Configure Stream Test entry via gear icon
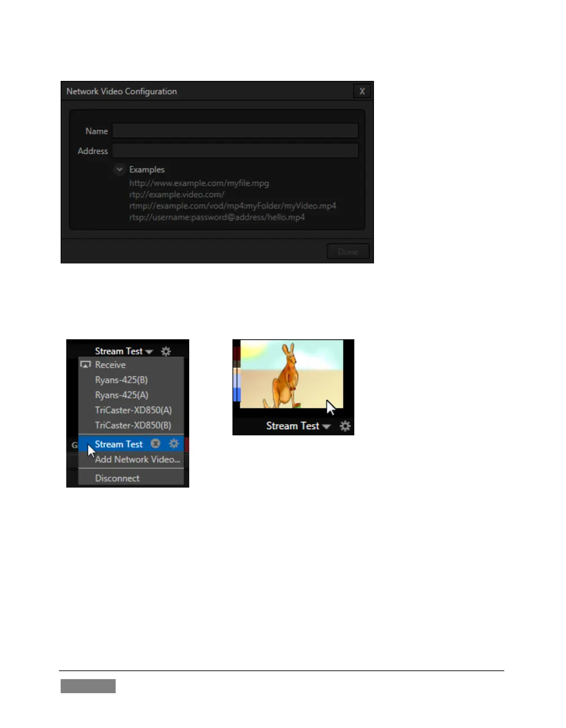Viewport: 566px width, 728px height. [174, 444]
